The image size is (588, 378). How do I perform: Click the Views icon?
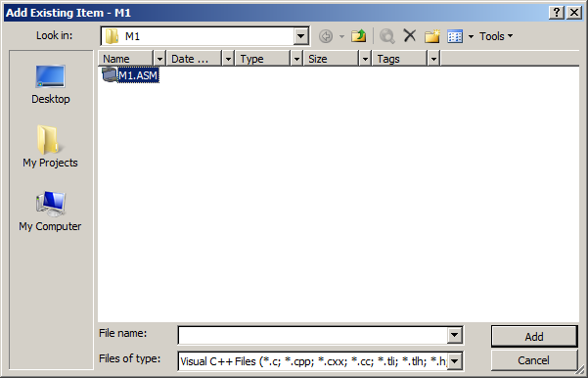point(455,36)
